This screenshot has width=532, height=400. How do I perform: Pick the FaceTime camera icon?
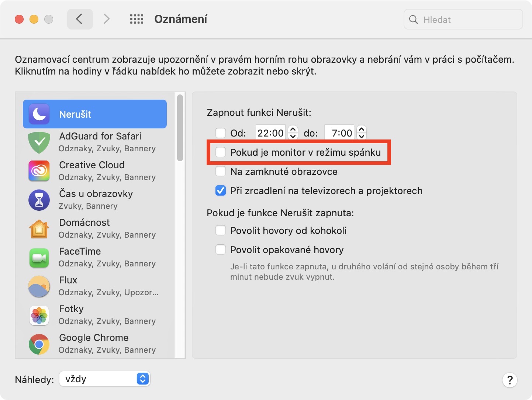click(39, 258)
